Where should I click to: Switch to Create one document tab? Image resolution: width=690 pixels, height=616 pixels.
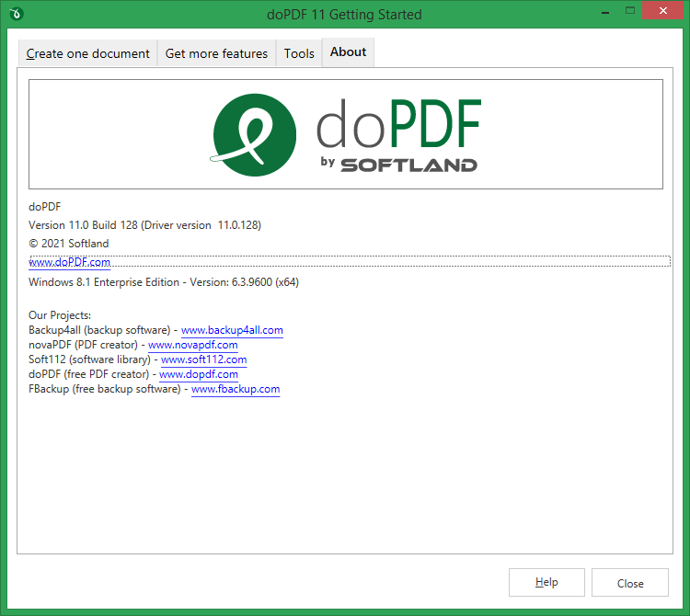87,53
